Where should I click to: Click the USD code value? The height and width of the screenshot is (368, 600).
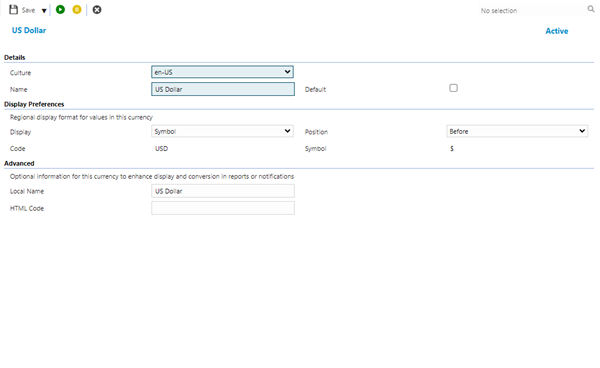pos(161,148)
